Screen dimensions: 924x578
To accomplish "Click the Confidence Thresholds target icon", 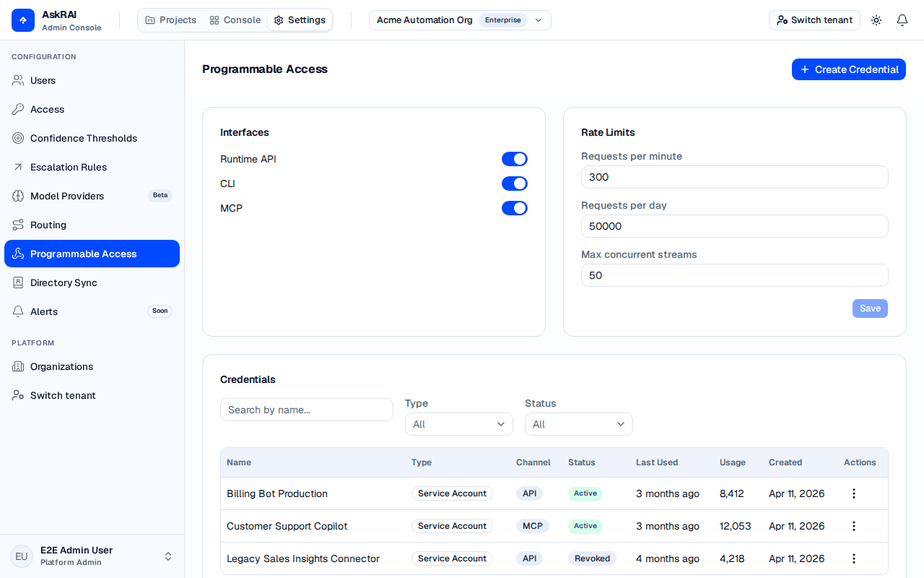I will point(18,138).
